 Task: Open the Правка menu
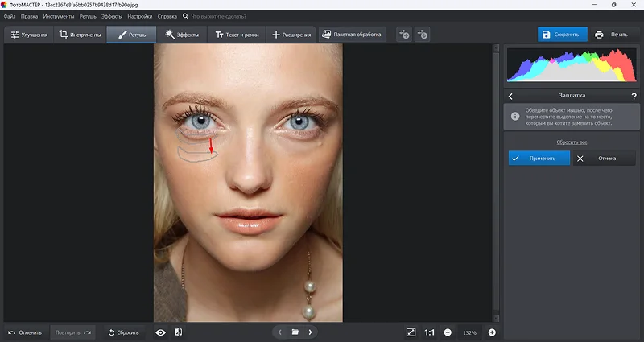[29, 16]
